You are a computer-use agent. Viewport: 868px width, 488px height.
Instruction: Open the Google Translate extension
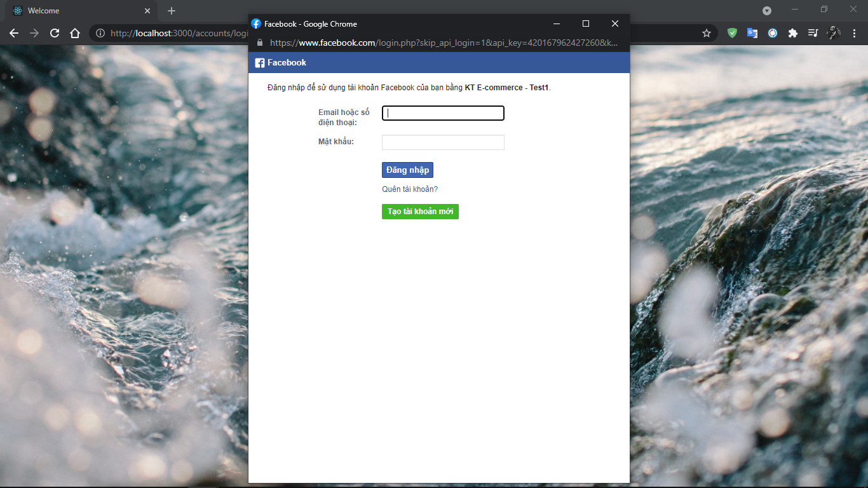pos(752,33)
